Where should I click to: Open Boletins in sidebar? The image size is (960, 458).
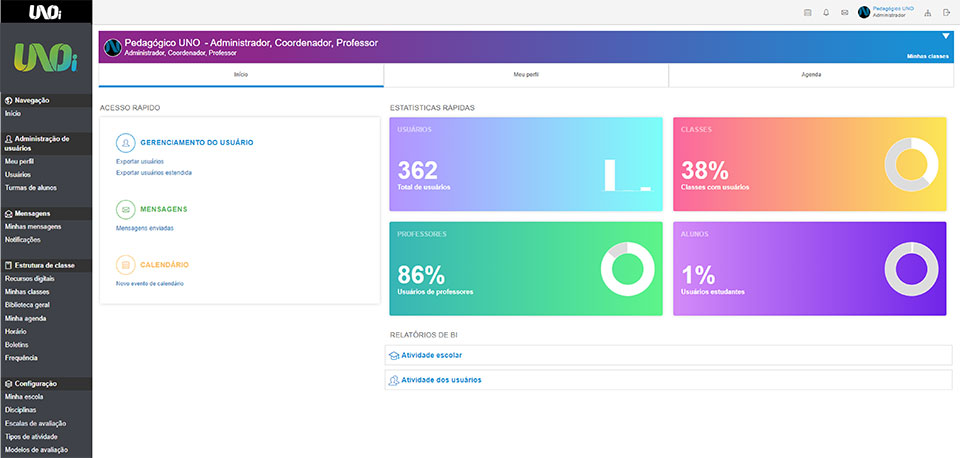point(17,345)
